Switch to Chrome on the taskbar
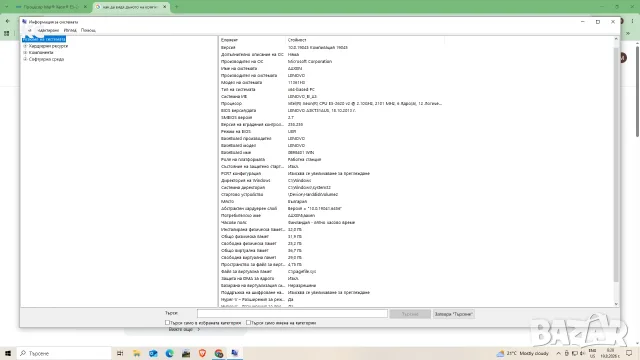The height and width of the screenshot is (360, 640). 219,353
